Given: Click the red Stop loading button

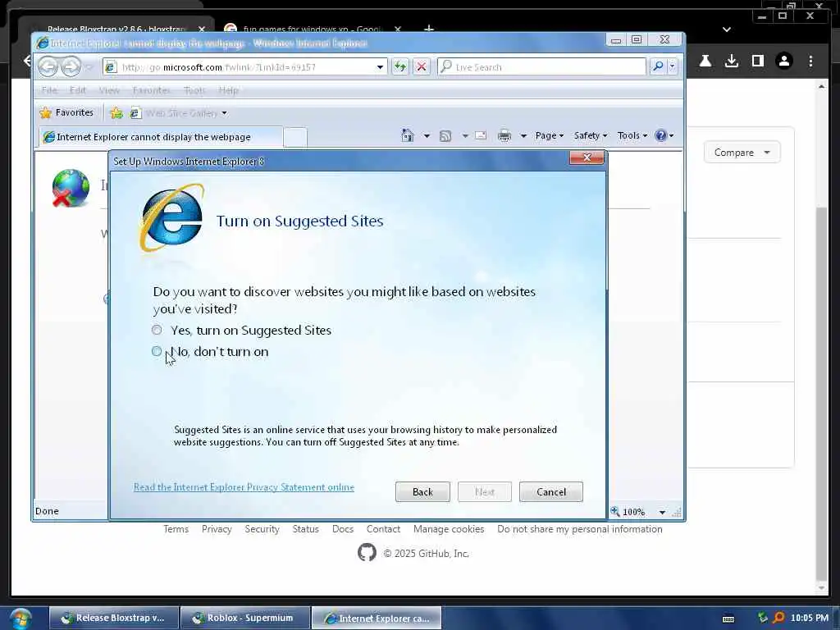Looking at the screenshot, I should tap(422, 67).
